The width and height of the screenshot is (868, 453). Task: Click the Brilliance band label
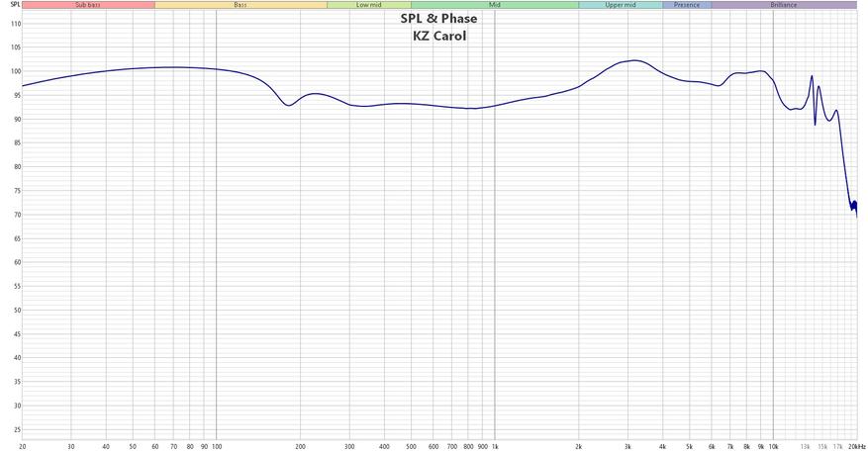[x=784, y=5]
